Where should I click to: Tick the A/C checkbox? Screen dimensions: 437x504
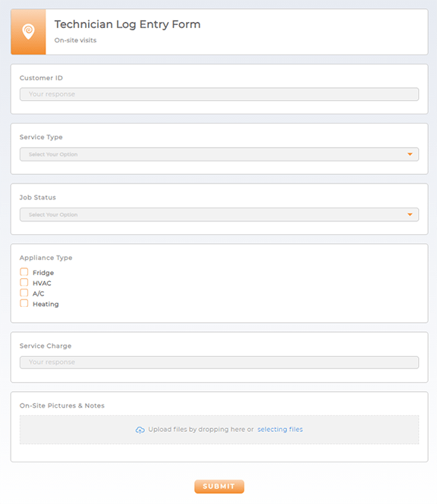pyautogui.click(x=24, y=293)
